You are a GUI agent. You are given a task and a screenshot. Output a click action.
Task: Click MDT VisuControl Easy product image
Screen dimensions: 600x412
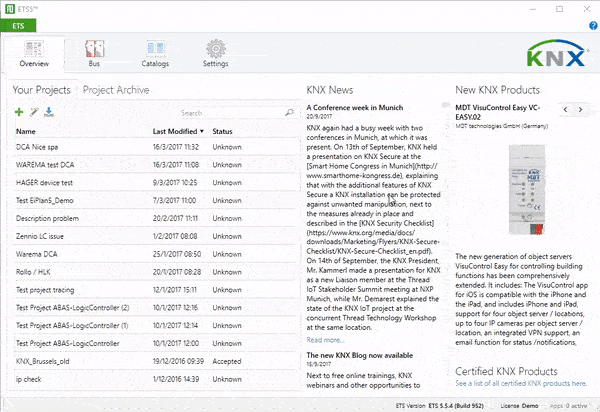[x=527, y=190]
